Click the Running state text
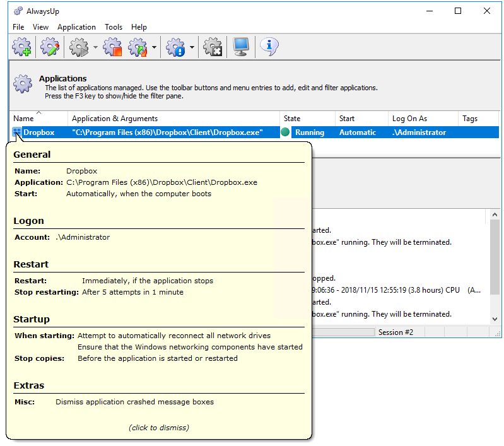Image resolution: width=504 pixels, height=446 pixels. click(x=310, y=132)
